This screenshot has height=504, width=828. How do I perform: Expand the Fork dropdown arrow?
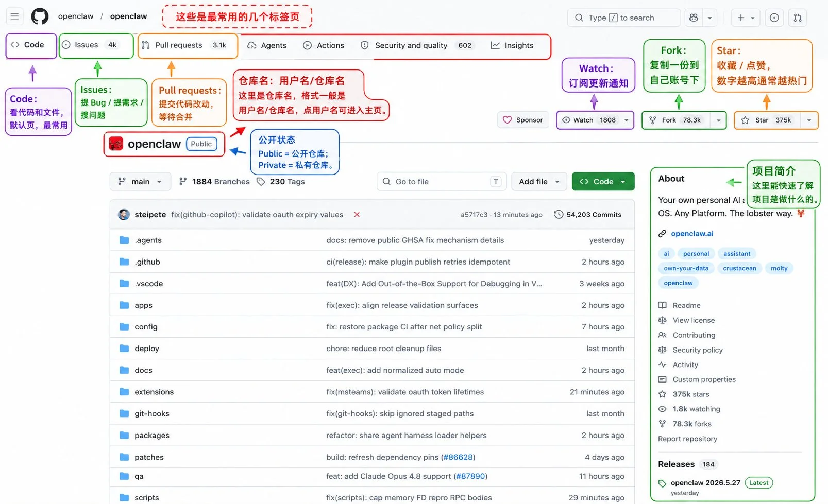click(718, 120)
